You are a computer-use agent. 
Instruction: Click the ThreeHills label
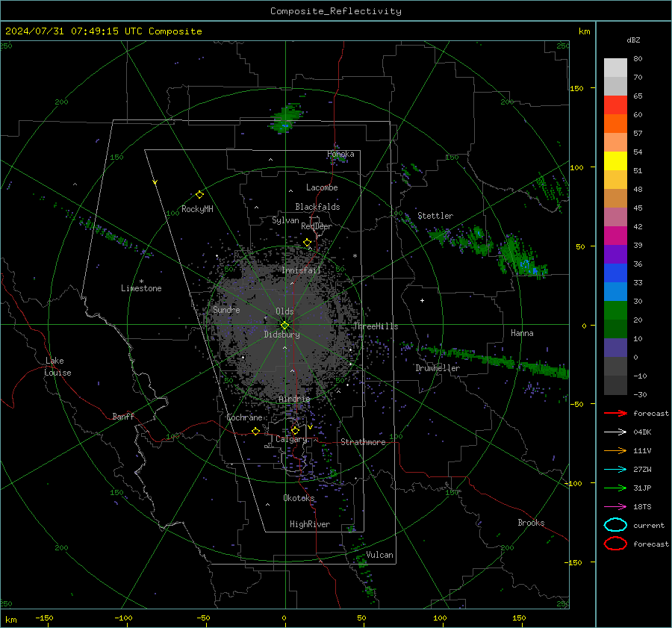[376, 326]
